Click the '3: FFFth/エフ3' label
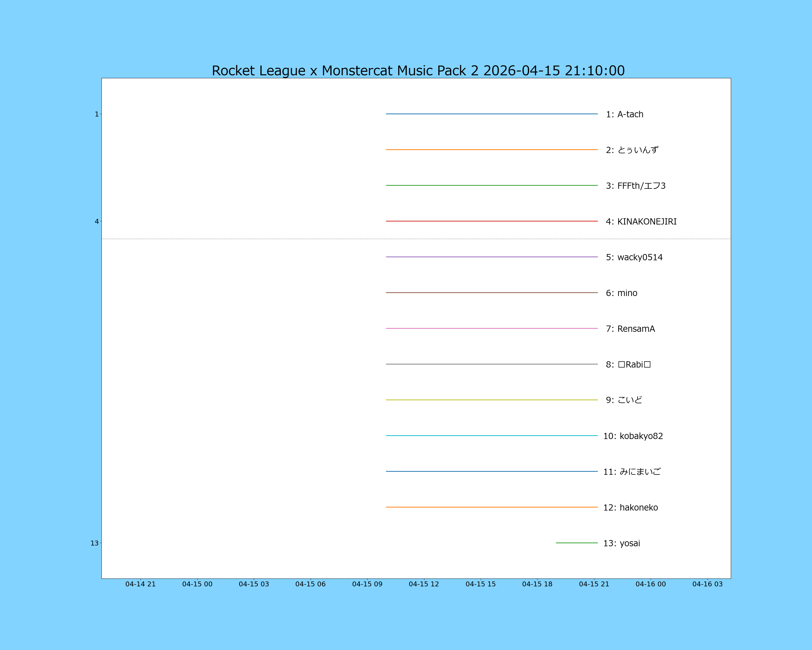Image resolution: width=812 pixels, height=650 pixels. (x=635, y=186)
